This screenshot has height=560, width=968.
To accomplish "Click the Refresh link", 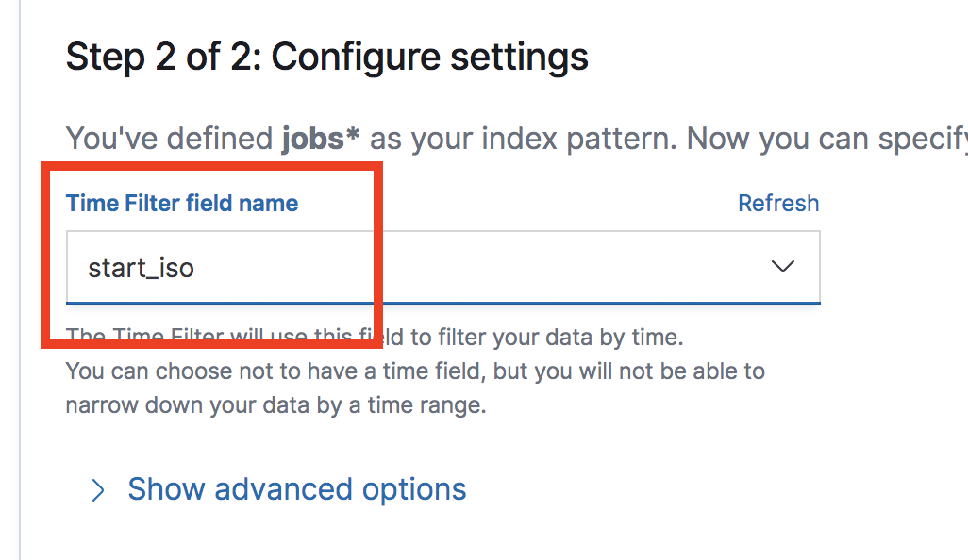I will pos(777,204).
